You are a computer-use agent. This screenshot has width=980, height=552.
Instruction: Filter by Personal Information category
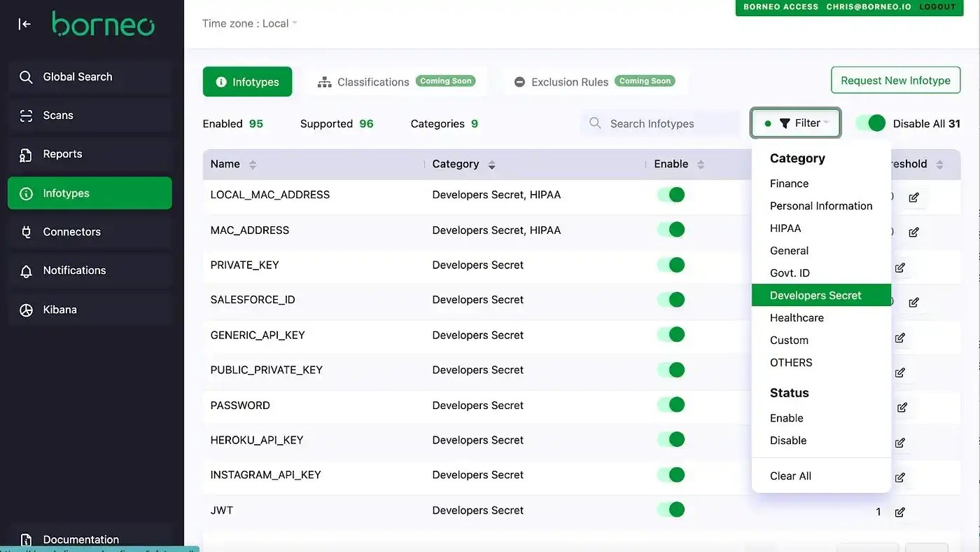[821, 206]
